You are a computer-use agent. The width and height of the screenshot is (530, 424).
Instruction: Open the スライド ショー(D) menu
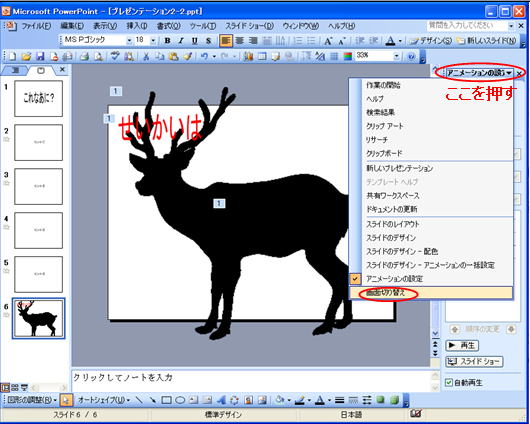click(x=249, y=26)
